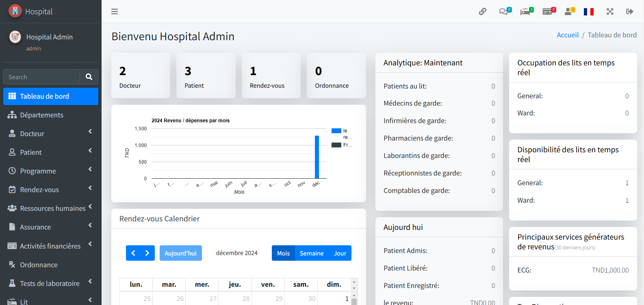Viewport: 644px width, 305px height.
Task: Click the Rx icon beside Ordonnance
Action: (12, 264)
